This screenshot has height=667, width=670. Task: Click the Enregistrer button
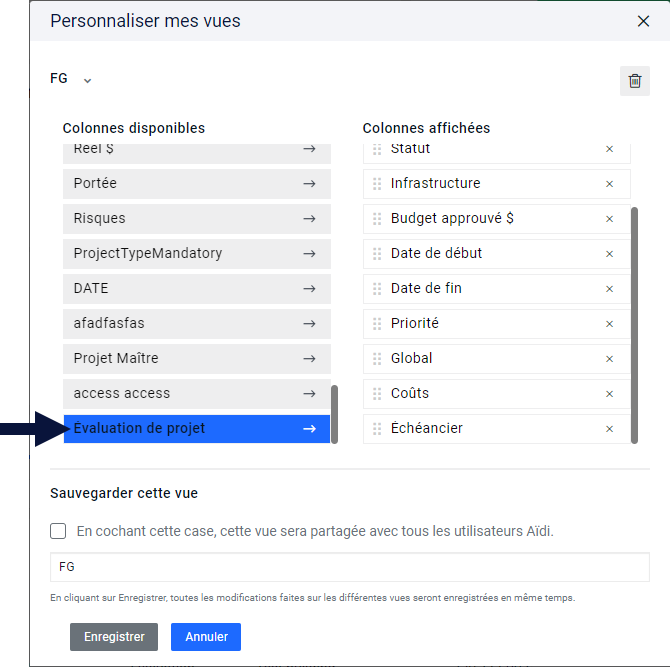[x=114, y=637]
